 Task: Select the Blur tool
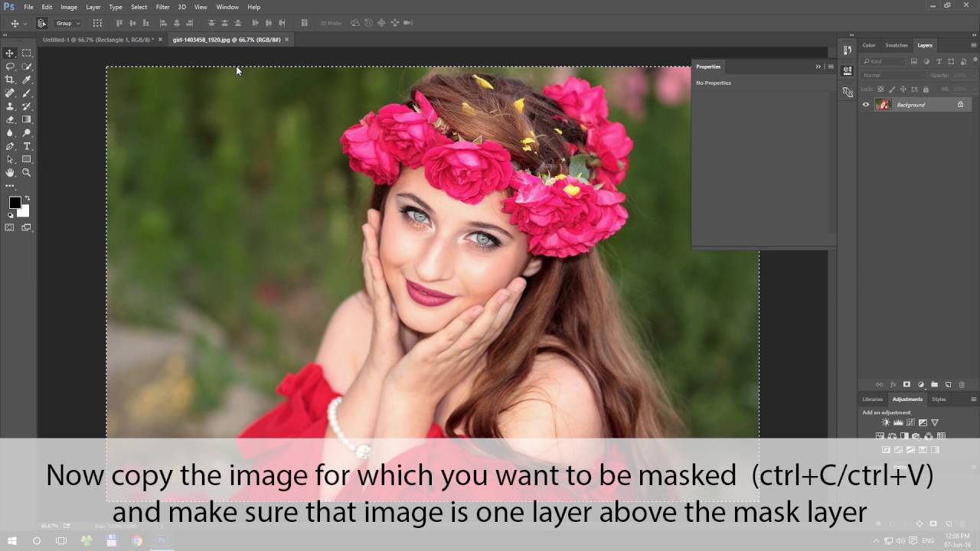pyautogui.click(x=10, y=132)
